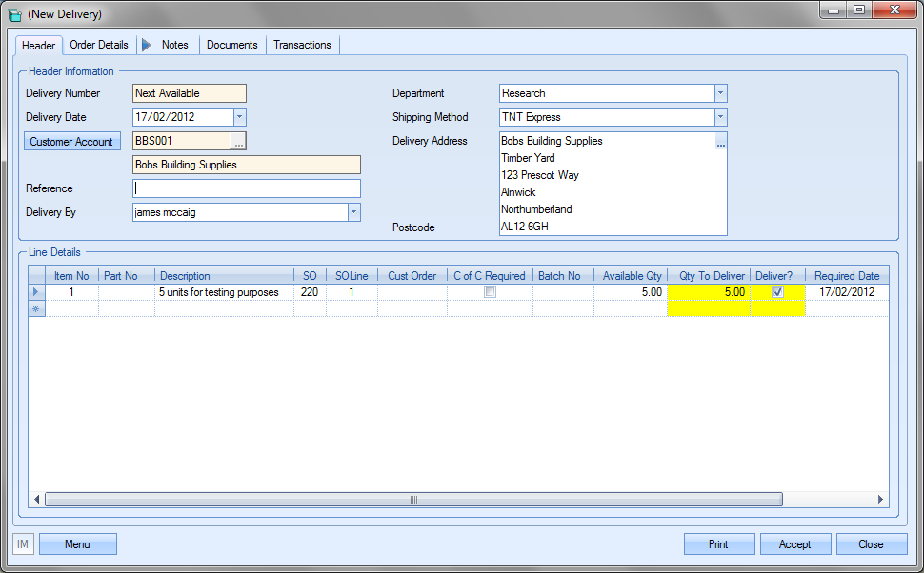
Task: Click the Customer Account ellipsis lookup button
Action: (x=238, y=141)
